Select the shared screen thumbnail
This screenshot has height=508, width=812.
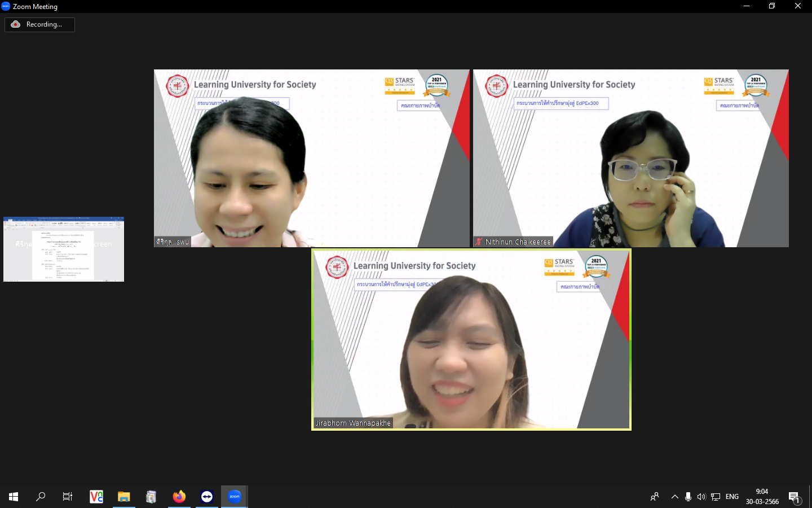(x=64, y=249)
